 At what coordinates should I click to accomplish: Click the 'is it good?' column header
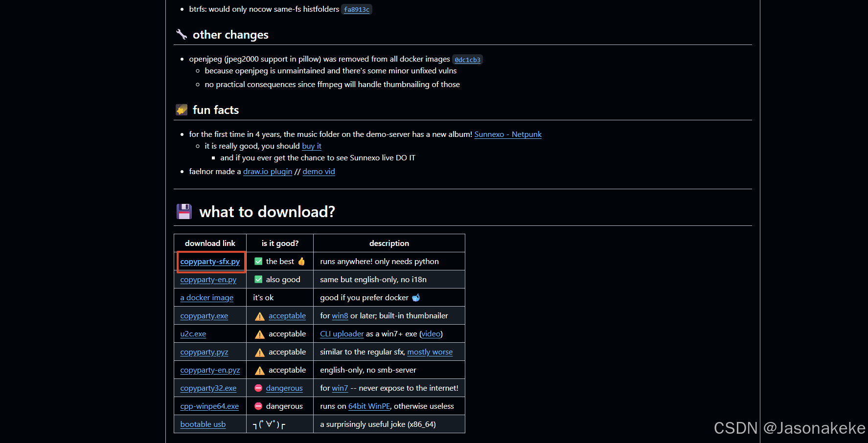pyautogui.click(x=280, y=244)
